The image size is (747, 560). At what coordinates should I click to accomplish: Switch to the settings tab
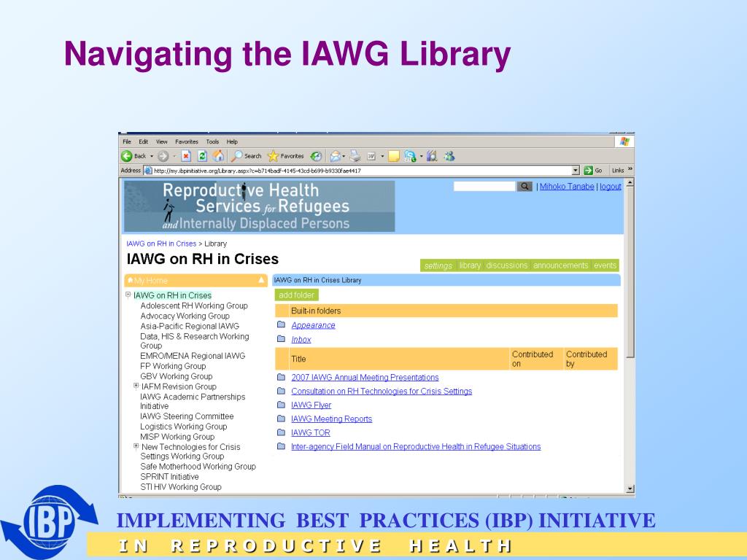pyautogui.click(x=438, y=265)
